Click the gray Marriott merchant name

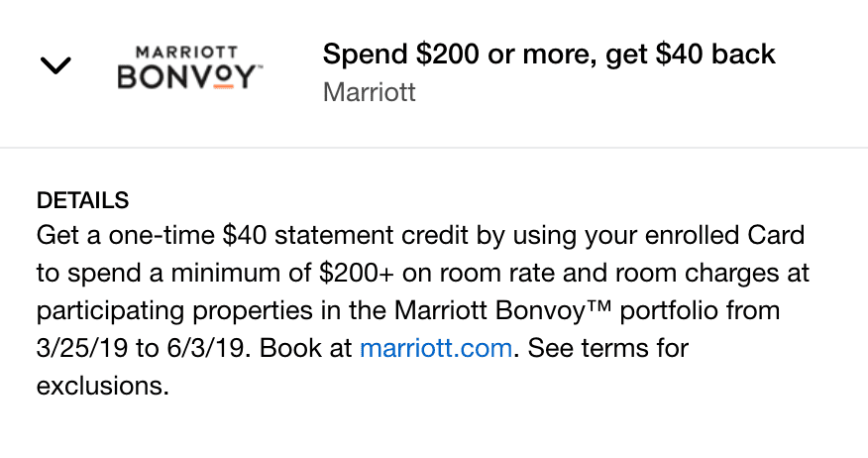click(370, 92)
